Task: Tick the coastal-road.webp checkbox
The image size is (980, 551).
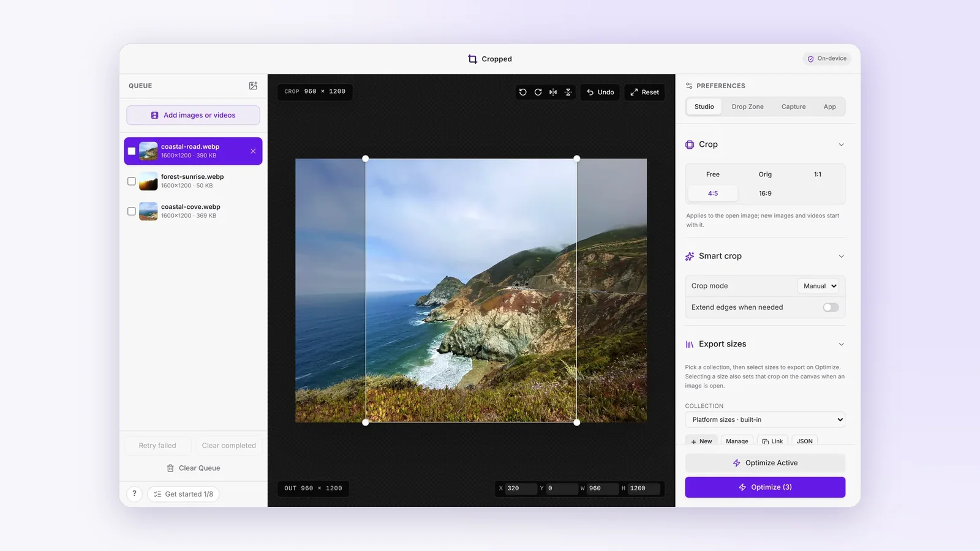Action: [x=132, y=151]
